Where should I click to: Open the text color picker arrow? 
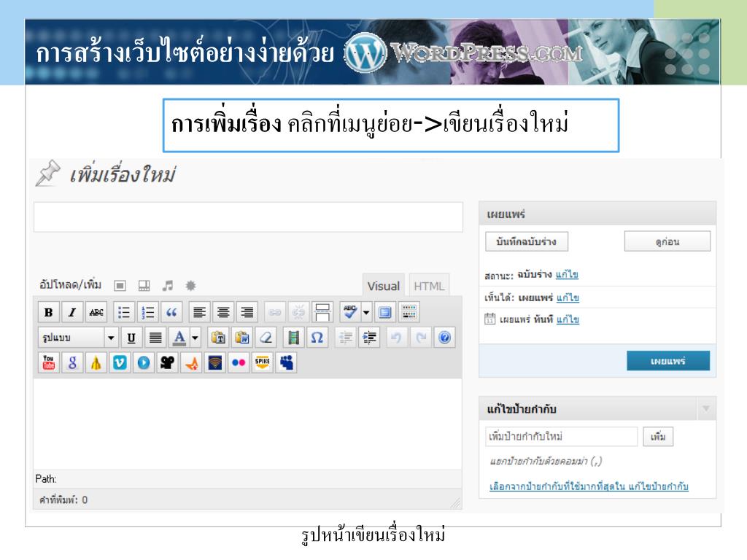coord(196,338)
